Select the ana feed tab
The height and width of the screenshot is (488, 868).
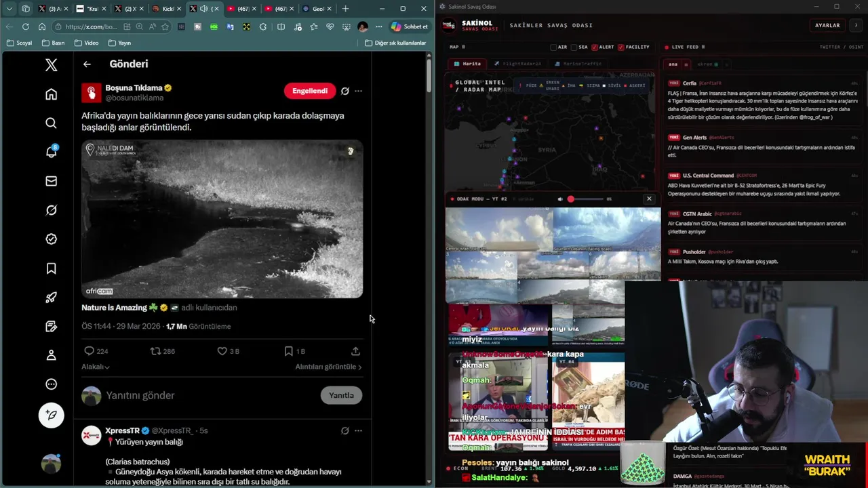pos(673,64)
